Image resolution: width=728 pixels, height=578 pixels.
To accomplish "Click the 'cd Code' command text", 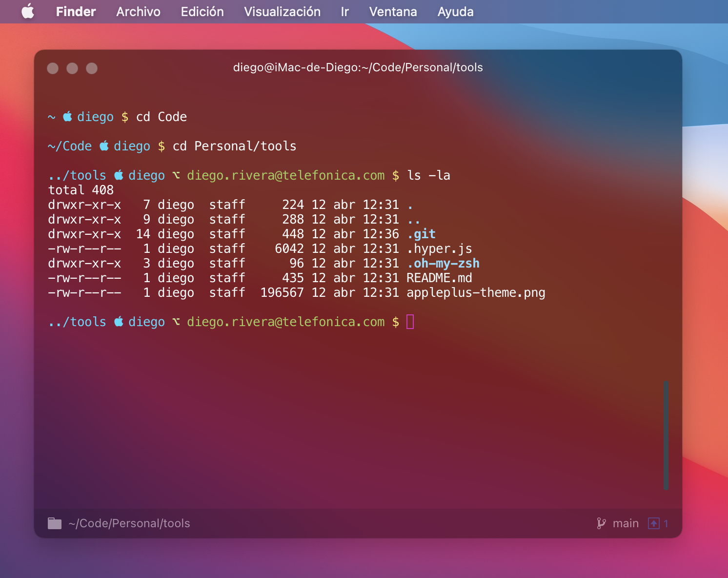I will click(162, 117).
